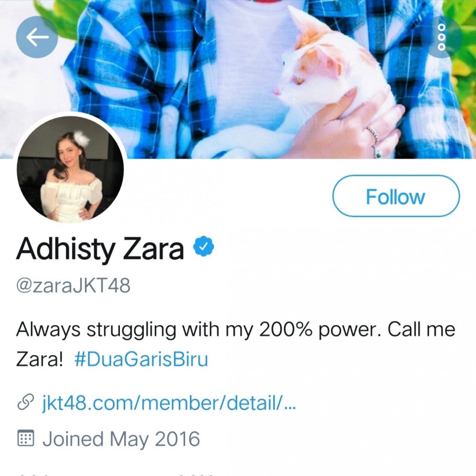Go back using the arrow icon
The height and width of the screenshot is (476, 476).
coord(37,37)
